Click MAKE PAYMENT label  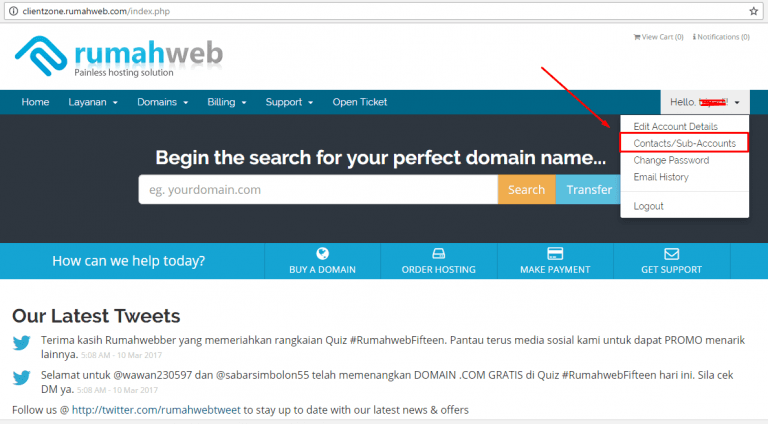click(x=555, y=269)
